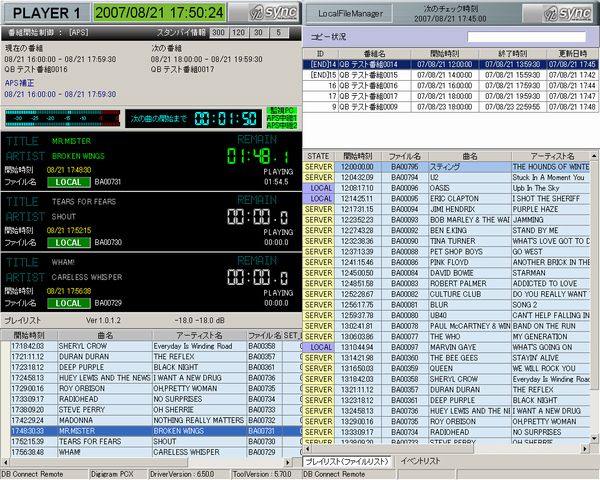Sort file list by STATE column header
Screen dimensions: 600x480
tap(319, 157)
